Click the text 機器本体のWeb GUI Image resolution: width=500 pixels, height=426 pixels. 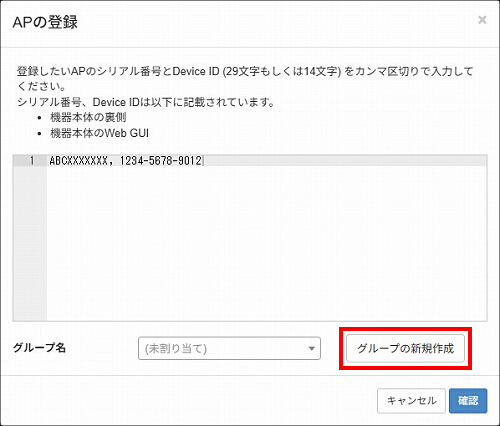click(x=99, y=133)
